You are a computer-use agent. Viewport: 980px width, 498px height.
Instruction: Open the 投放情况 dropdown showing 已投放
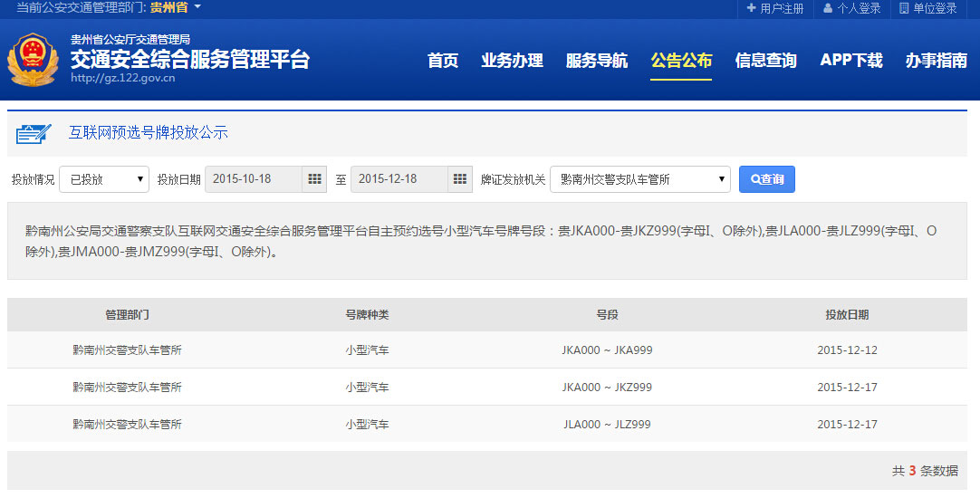(104, 179)
